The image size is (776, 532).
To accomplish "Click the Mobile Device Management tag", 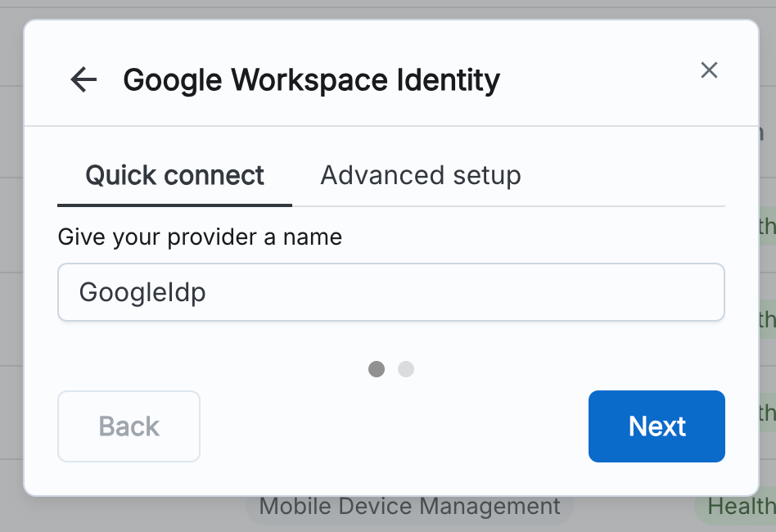I will click(409, 507).
